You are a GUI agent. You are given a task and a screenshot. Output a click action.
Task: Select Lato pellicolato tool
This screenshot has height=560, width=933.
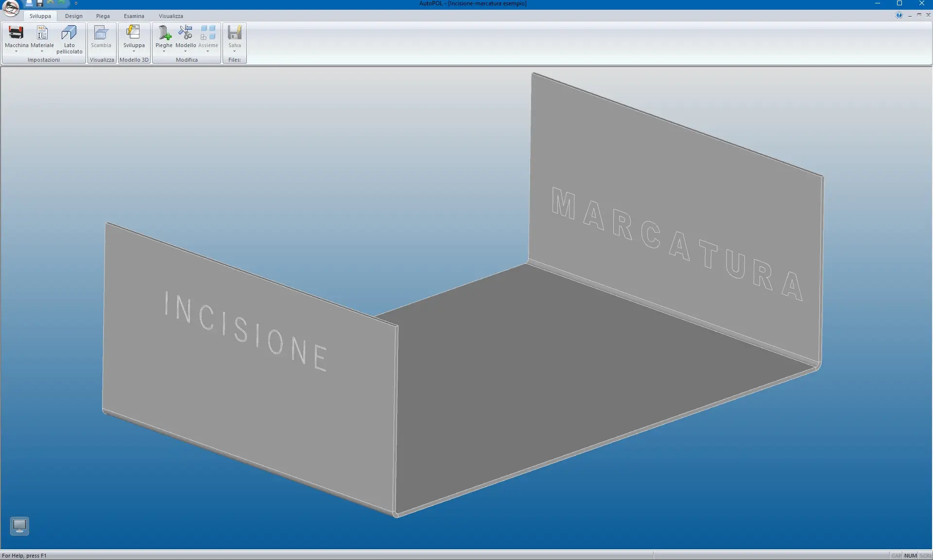pyautogui.click(x=69, y=33)
